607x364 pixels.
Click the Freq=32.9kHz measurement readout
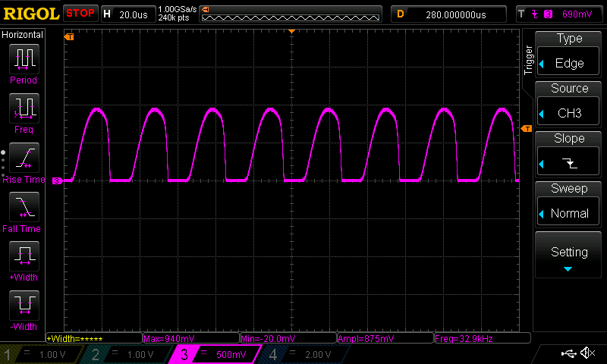tap(483, 338)
